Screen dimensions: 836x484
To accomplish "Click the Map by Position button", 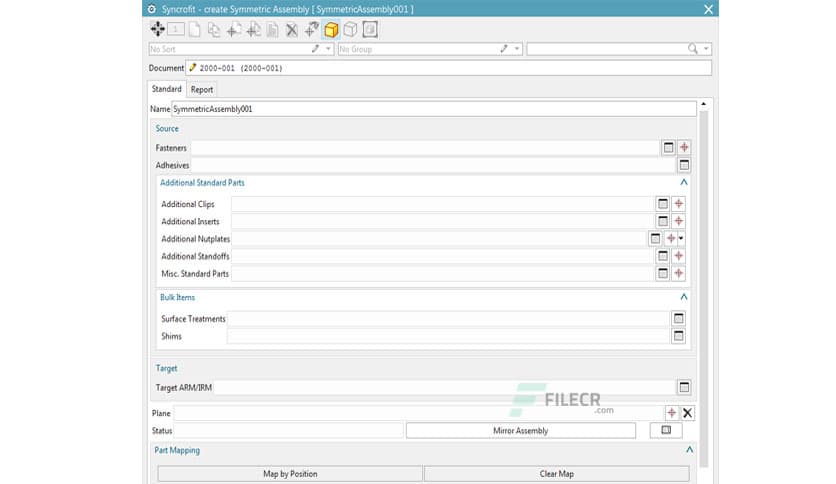I will [x=290, y=474].
